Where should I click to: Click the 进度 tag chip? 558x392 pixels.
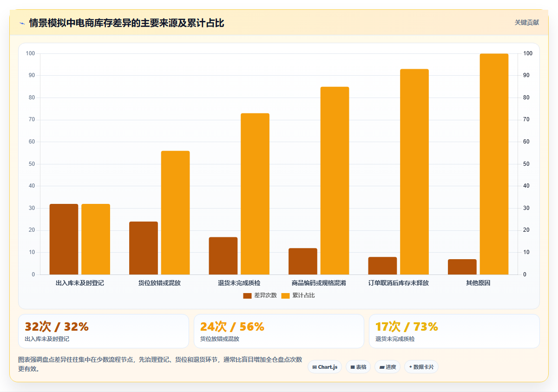(x=387, y=367)
